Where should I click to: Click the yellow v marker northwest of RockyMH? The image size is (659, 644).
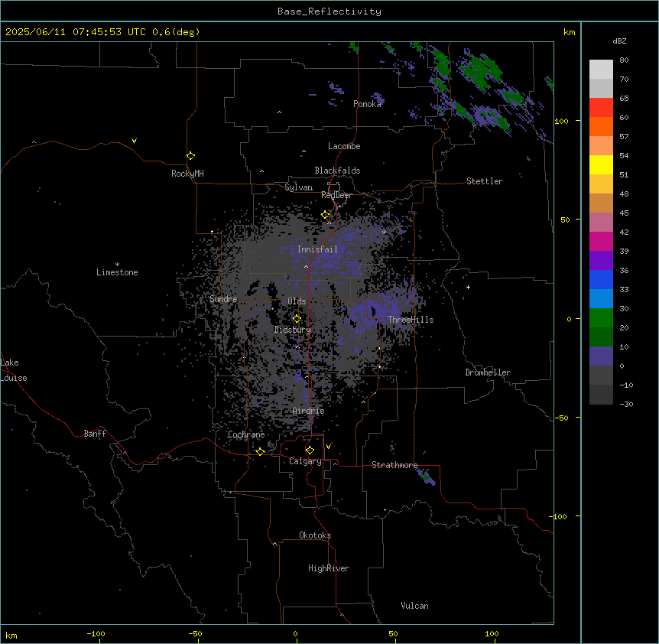point(134,141)
